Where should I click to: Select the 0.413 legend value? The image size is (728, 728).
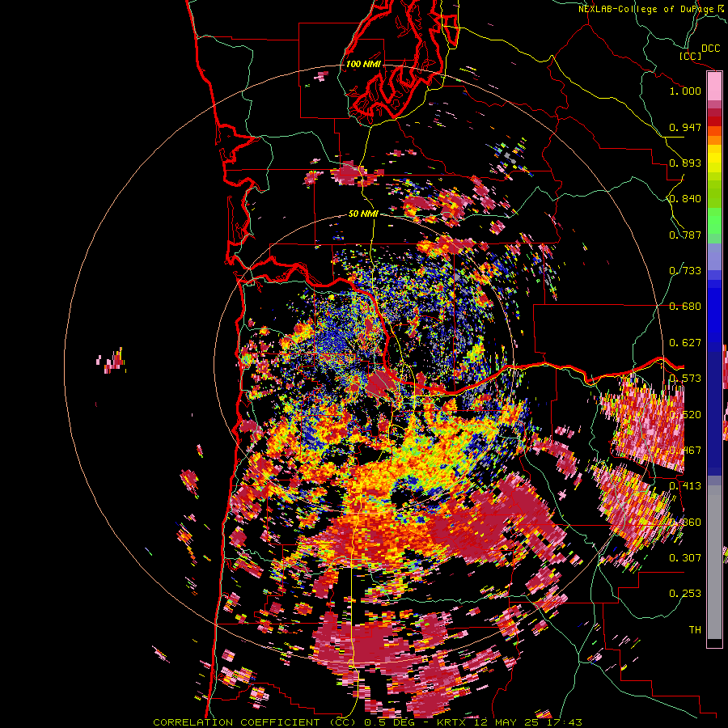685,486
